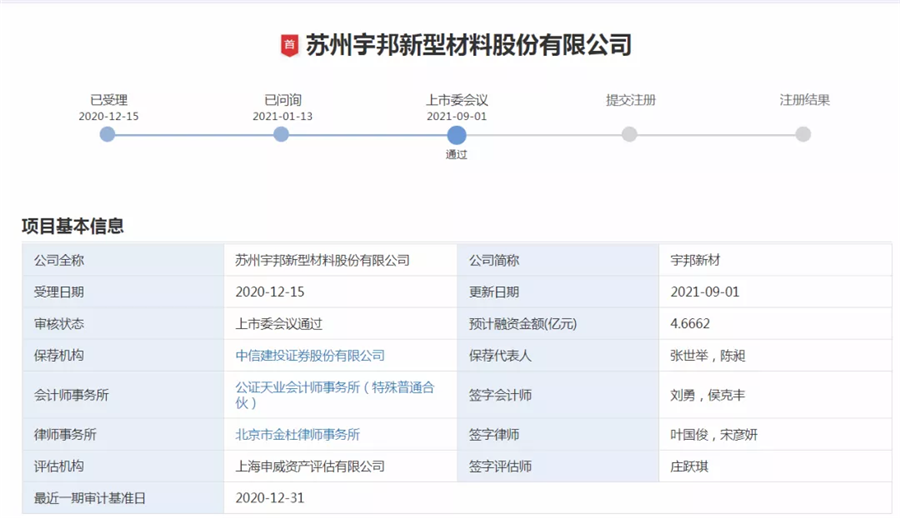This screenshot has width=900, height=518.
Task: Click the 2020-12-31 audit base date value
Action: (269, 498)
